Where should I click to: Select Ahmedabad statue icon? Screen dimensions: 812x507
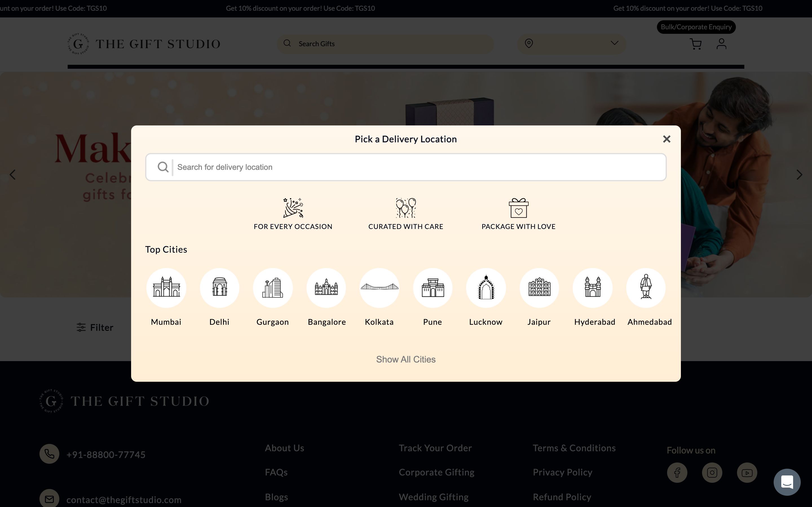pyautogui.click(x=646, y=288)
